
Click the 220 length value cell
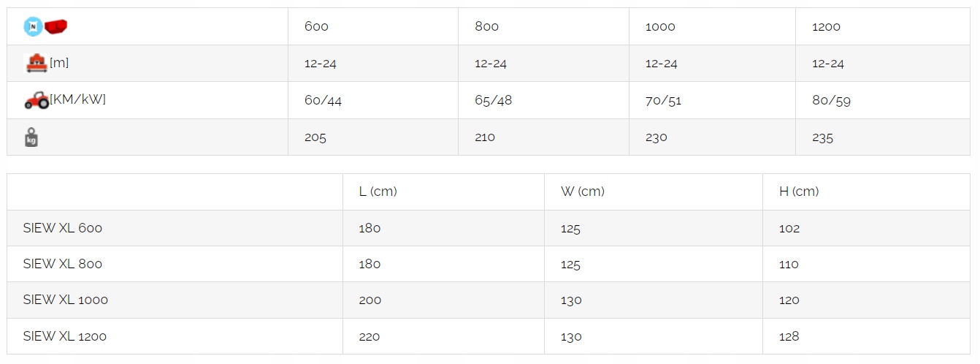coord(370,336)
